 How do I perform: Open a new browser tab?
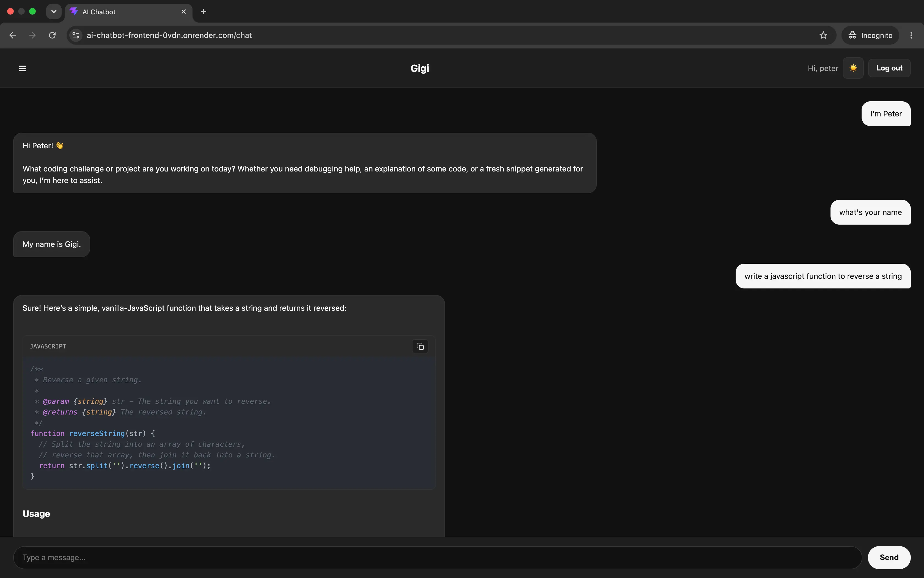tap(204, 12)
